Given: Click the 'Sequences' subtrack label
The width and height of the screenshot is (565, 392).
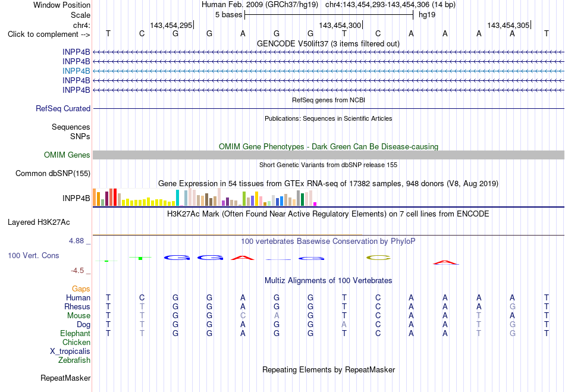Looking at the screenshot, I should point(71,127).
